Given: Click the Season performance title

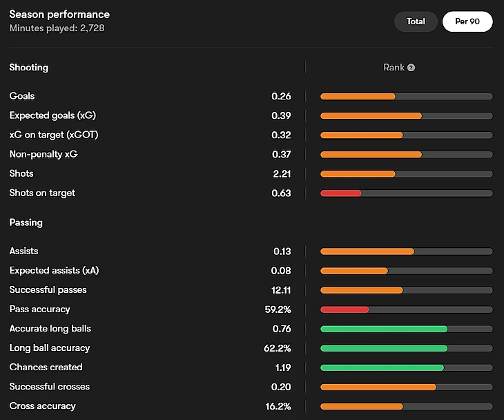Looking at the screenshot, I should click(x=59, y=15).
